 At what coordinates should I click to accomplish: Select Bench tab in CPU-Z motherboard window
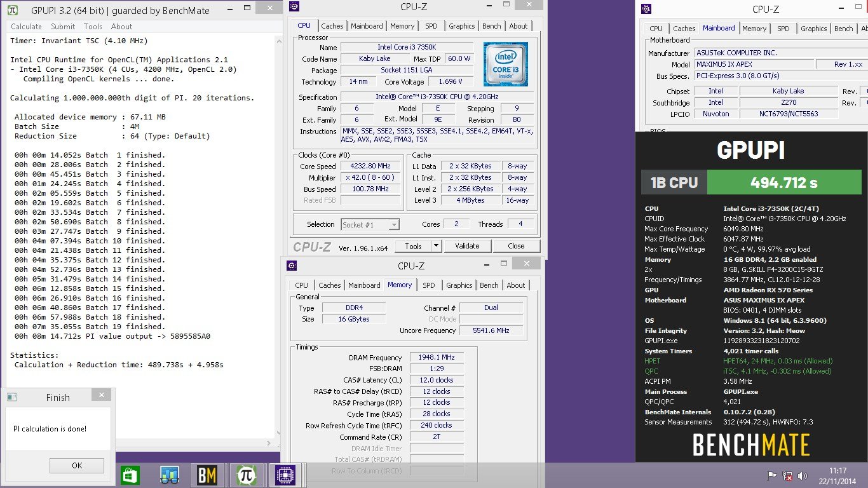tap(844, 29)
